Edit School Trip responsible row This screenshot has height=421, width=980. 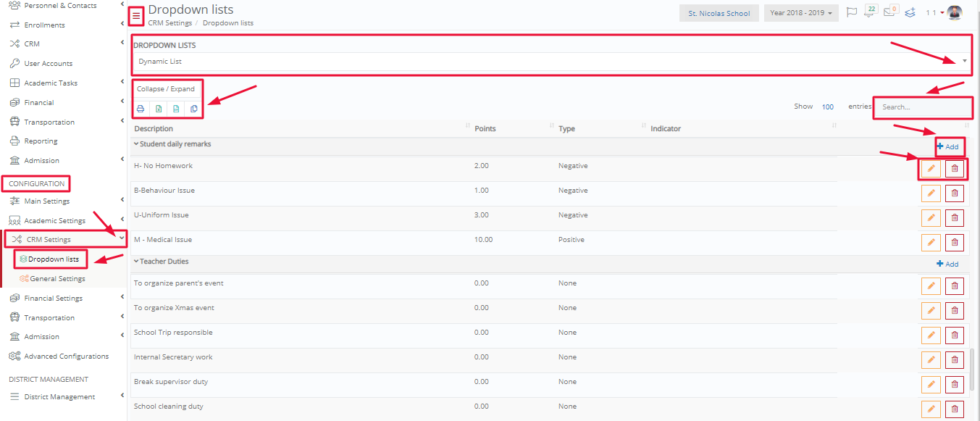tap(931, 335)
